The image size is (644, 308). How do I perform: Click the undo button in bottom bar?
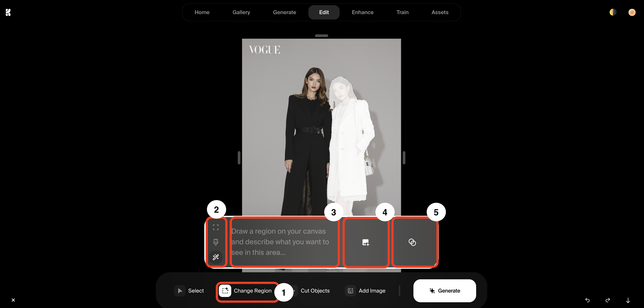point(588,300)
